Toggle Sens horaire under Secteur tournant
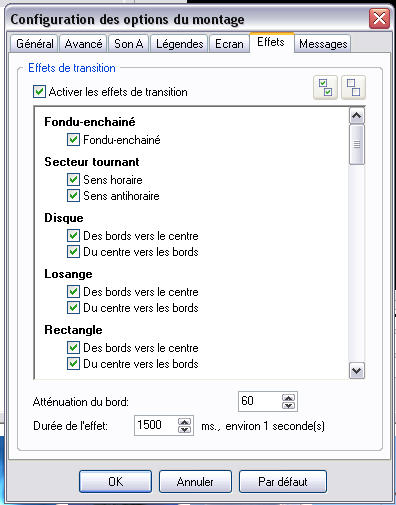396x505 pixels. (x=73, y=179)
